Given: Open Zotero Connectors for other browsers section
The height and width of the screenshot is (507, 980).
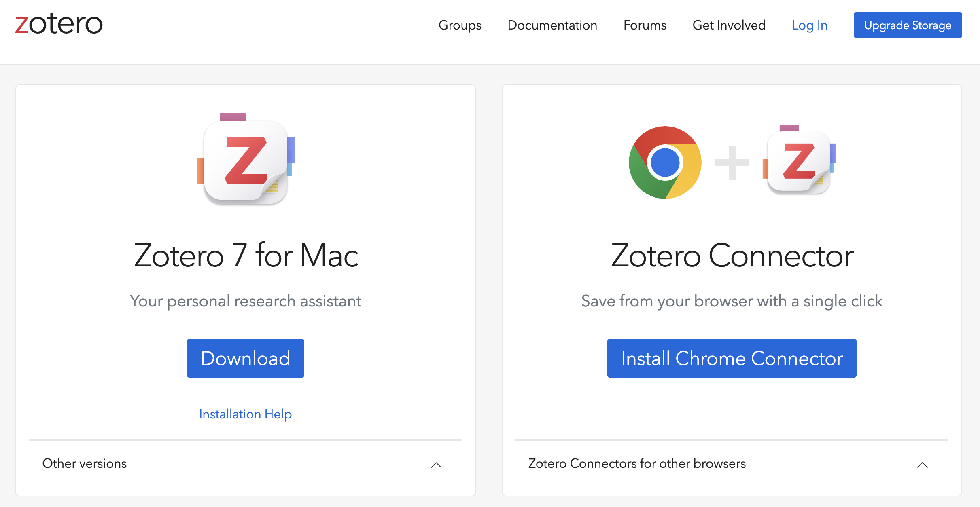Looking at the screenshot, I should [x=637, y=463].
